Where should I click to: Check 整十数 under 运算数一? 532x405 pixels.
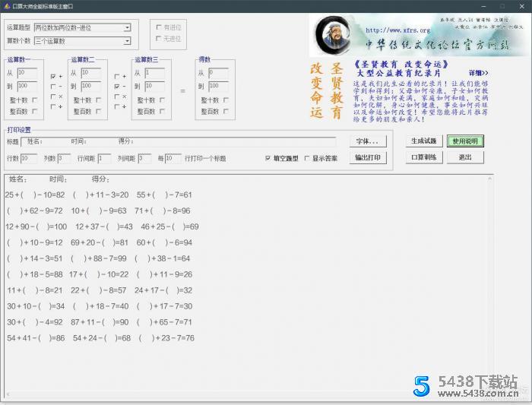pos(34,100)
